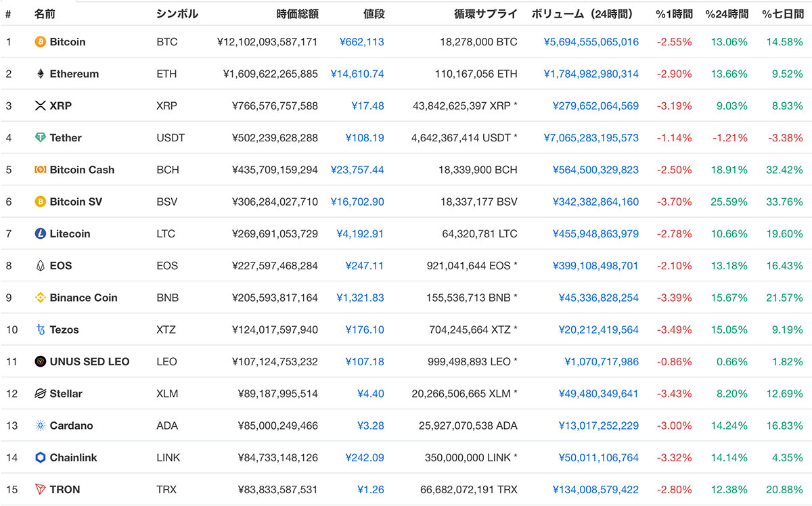Click the TRON logo icon
Screen dimensions: 812x506
pos(41,489)
